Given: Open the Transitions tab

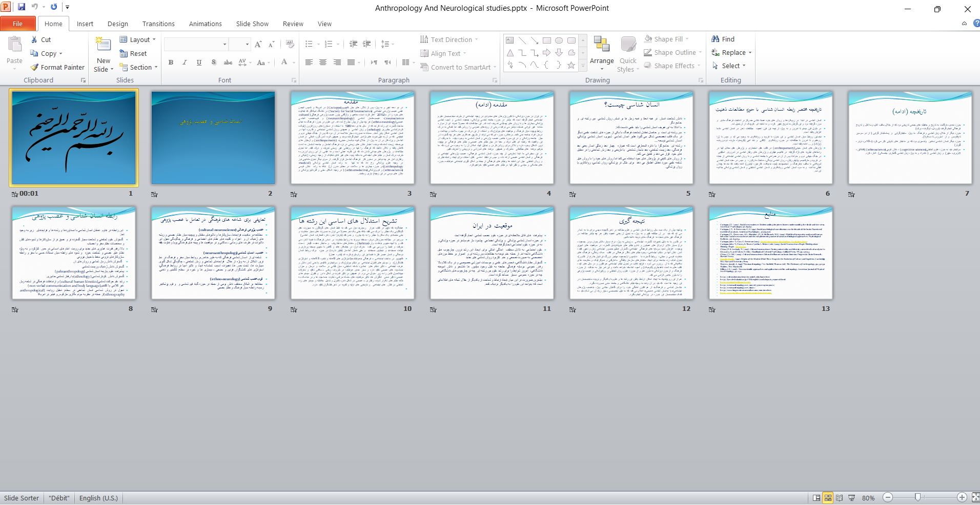Looking at the screenshot, I should click(158, 24).
